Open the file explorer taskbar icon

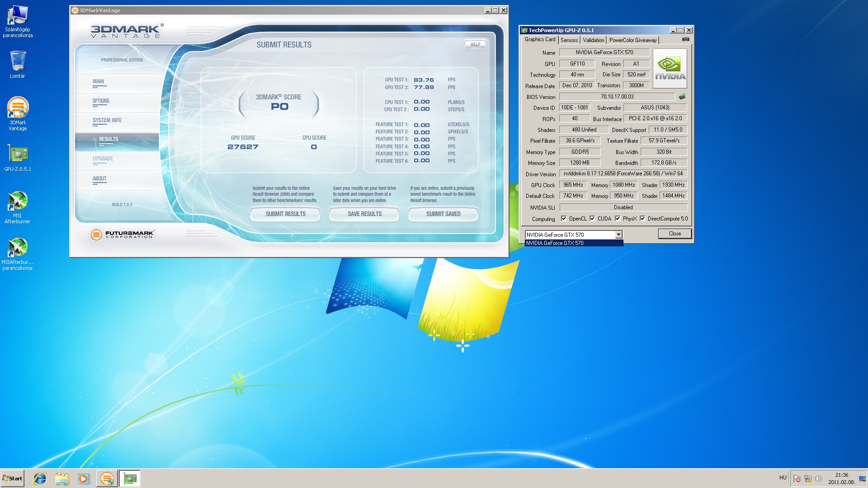point(62,479)
